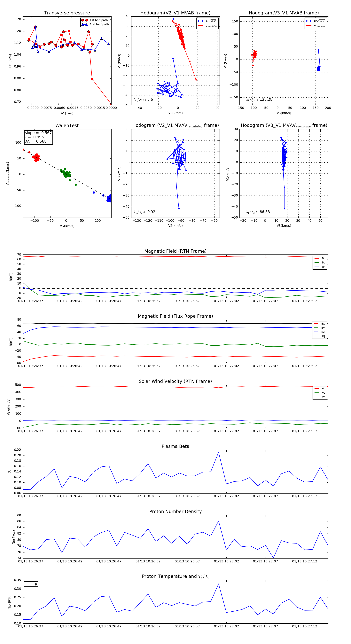Viewport: 351px width, 644px height.
Task: Click the "Proton Temperature and Te/Tp" title
Action: 175,576
